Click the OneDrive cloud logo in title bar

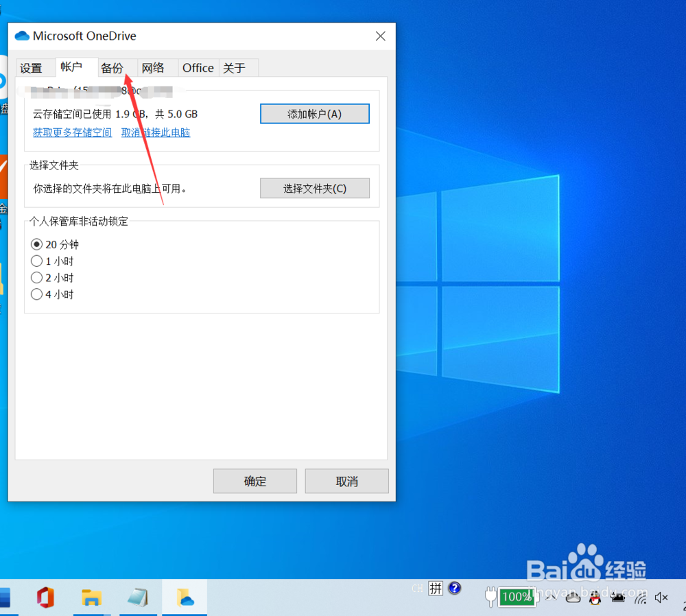click(22, 36)
